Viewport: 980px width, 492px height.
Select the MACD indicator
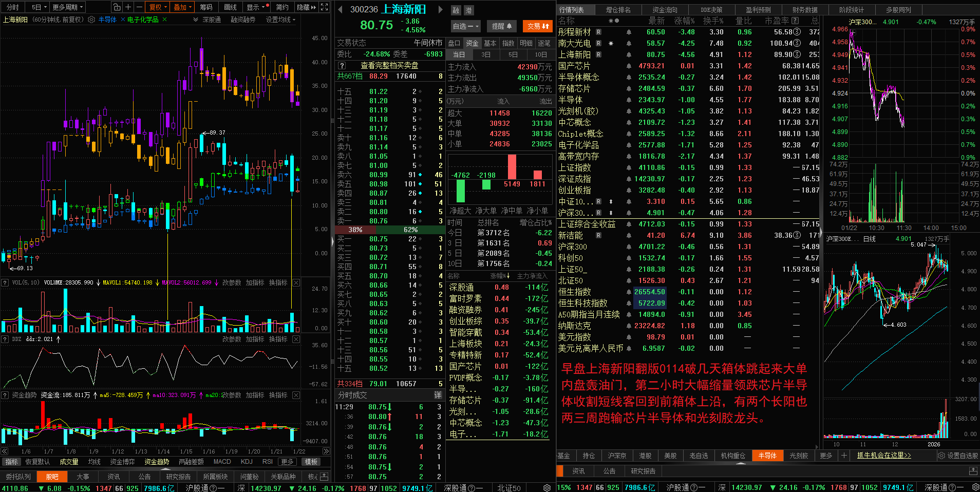[x=222, y=462]
